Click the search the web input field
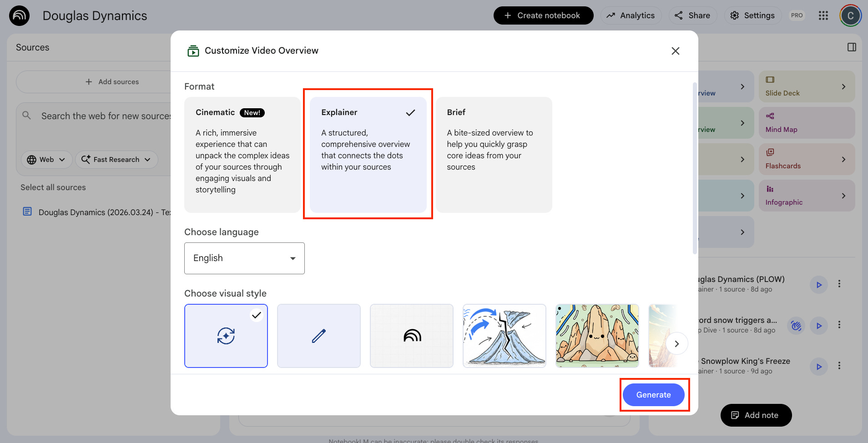The image size is (868, 443). 106,116
